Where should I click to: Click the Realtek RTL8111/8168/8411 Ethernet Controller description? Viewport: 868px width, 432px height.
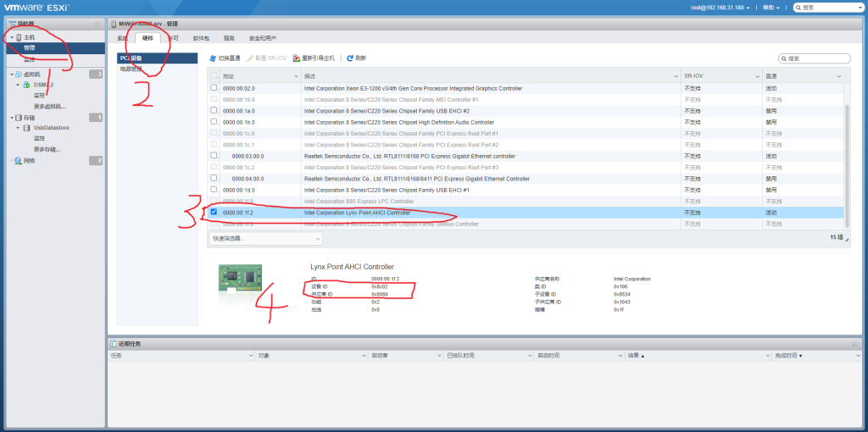coord(417,179)
